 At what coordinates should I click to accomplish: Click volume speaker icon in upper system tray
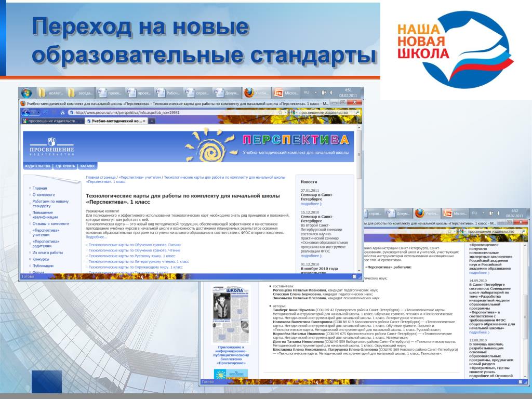click(x=332, y=92)
